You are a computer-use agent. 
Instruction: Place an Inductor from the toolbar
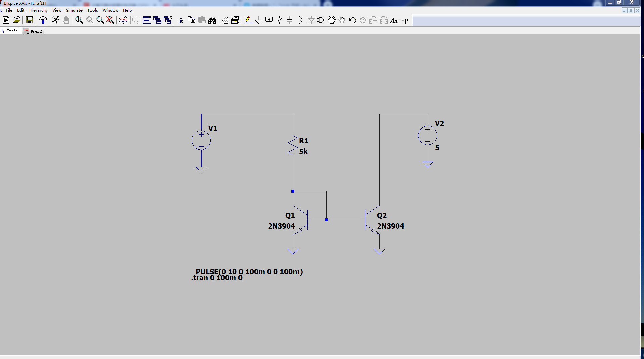[x=300, y=20]
